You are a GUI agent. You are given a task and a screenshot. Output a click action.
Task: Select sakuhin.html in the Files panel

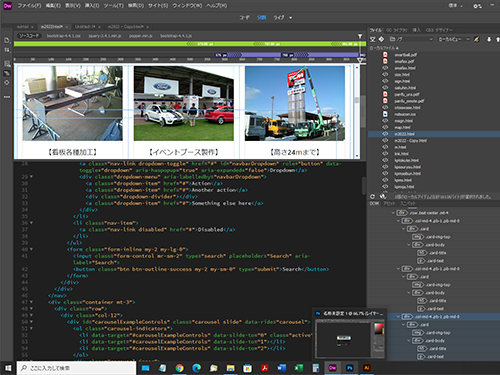pos(405,88)
